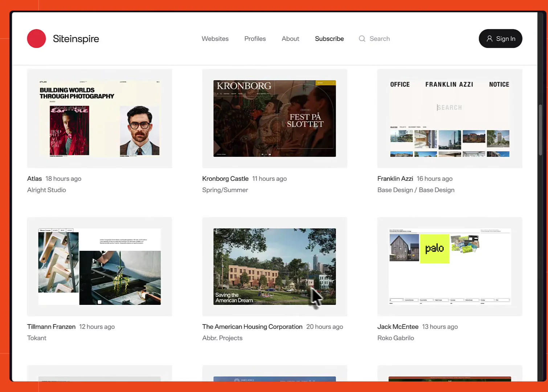Open the Franklin Azzi website thumbnail
Viewport: 548px width, 392px height.
tap(450, 118)
